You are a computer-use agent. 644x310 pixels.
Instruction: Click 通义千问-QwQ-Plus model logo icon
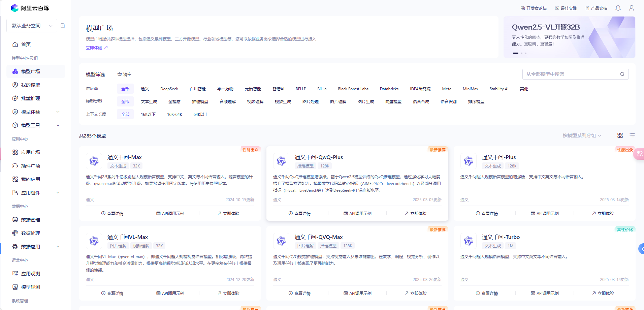pos(281,161)
